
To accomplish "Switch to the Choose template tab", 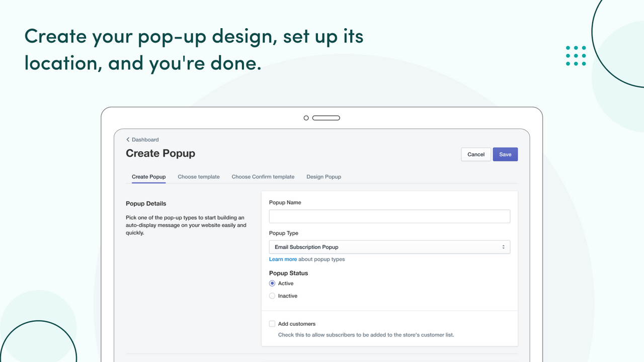I will 199,176.
